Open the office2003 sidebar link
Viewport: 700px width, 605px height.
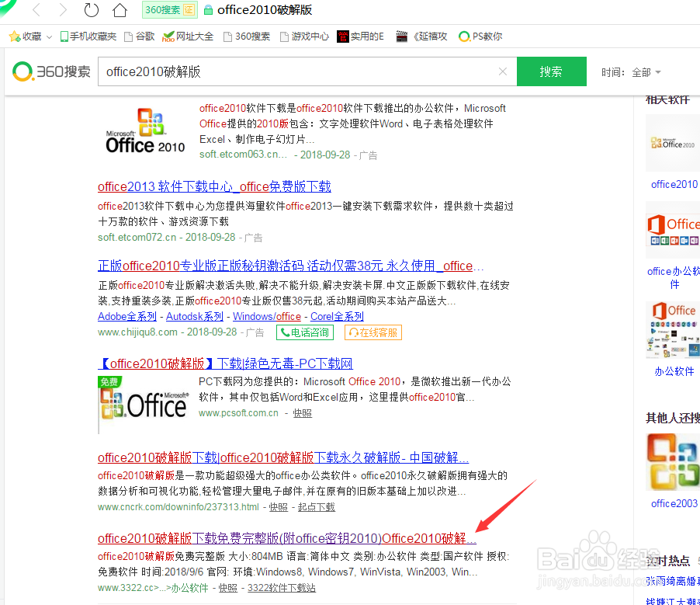point(674,503)
